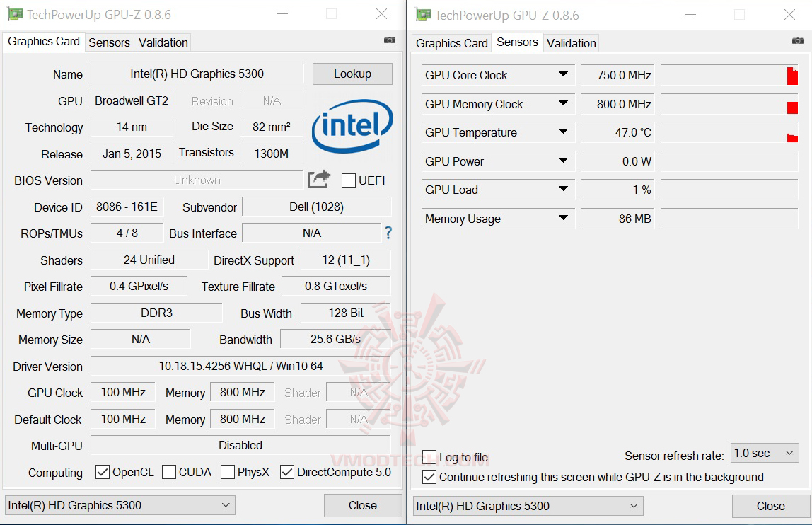Image resolution: width=812 pixels, height=525 pixels.
Task: Click the Bus Interface question mark help icon
Action: (388, 233)
